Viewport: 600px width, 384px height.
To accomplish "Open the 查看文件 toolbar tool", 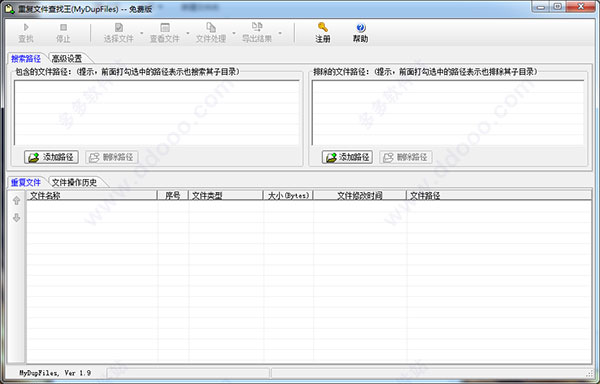I will point(165,33).
